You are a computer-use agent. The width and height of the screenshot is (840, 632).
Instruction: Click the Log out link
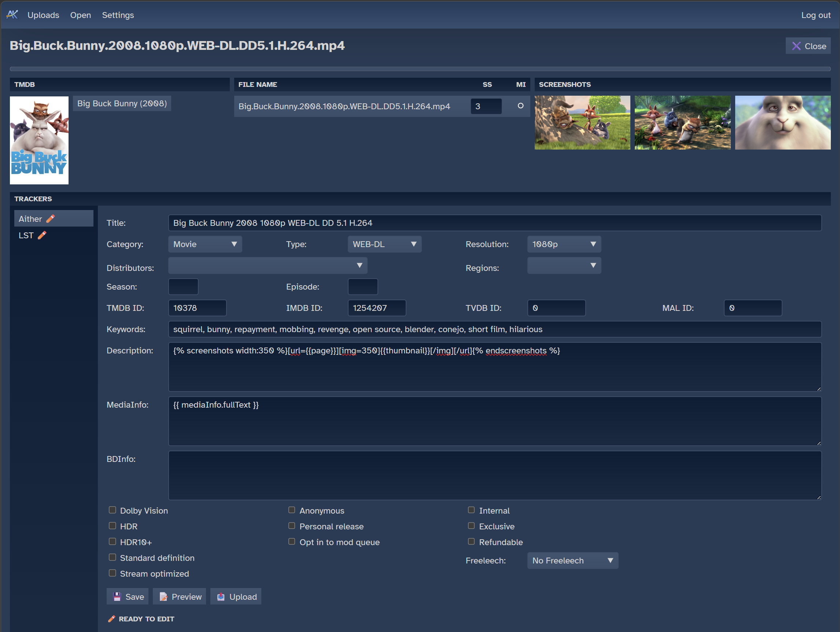click(x=816, y=15)
